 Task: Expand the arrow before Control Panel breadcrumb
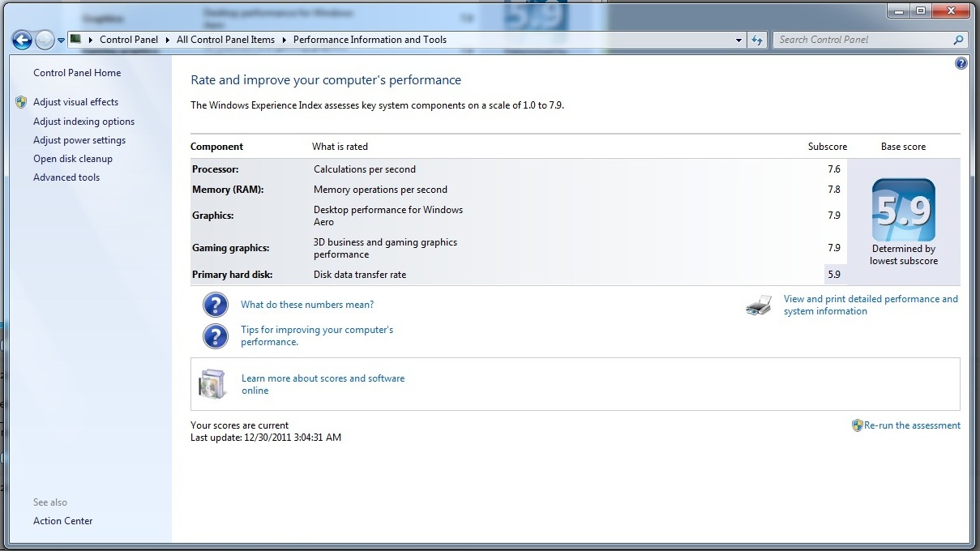(90, 40)
